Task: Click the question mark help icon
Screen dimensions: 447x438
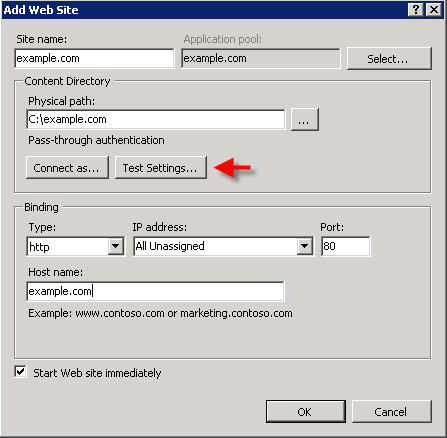Action: (416, 10)
